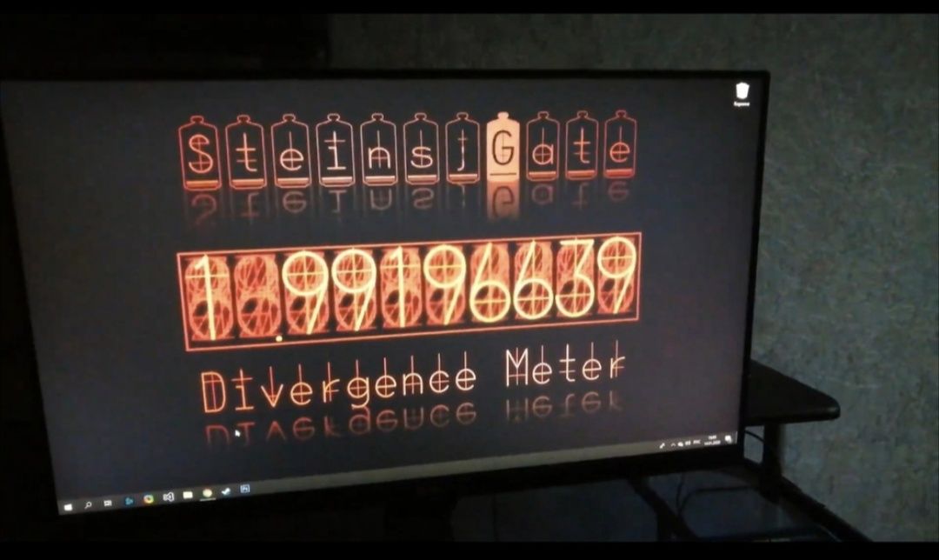This screenshot has height=560, width=939.
Task: Switch the keyboard input language indicator
Action: pos(696,442)
